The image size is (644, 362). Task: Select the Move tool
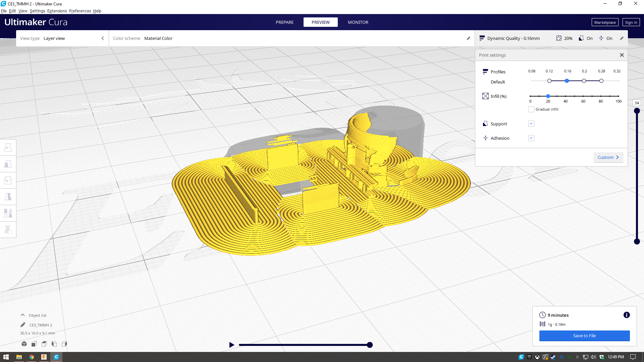[8, 147]
